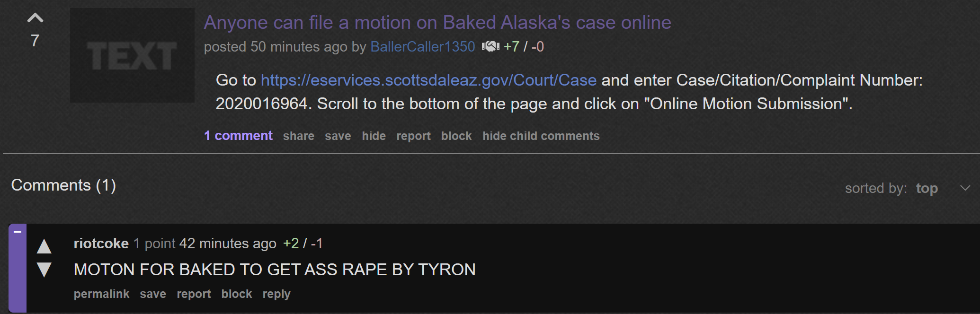980x314 pixels.
Task: Collapse riotcoke's comment with minus toggle
Action: [18, 232]
